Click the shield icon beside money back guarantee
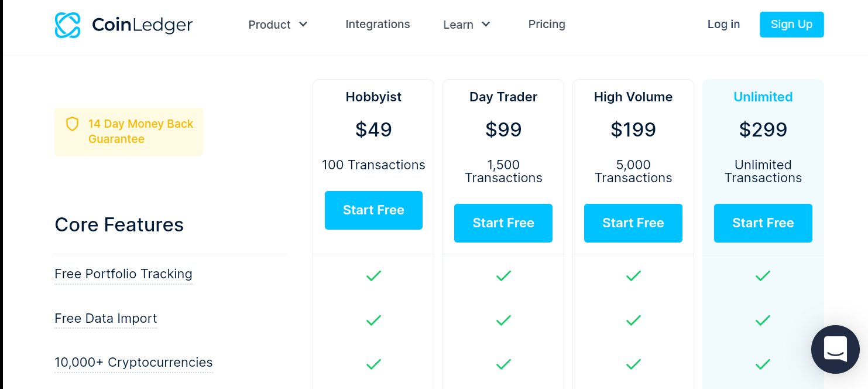The height and width of the screenshot is (389, 868). 72,124
